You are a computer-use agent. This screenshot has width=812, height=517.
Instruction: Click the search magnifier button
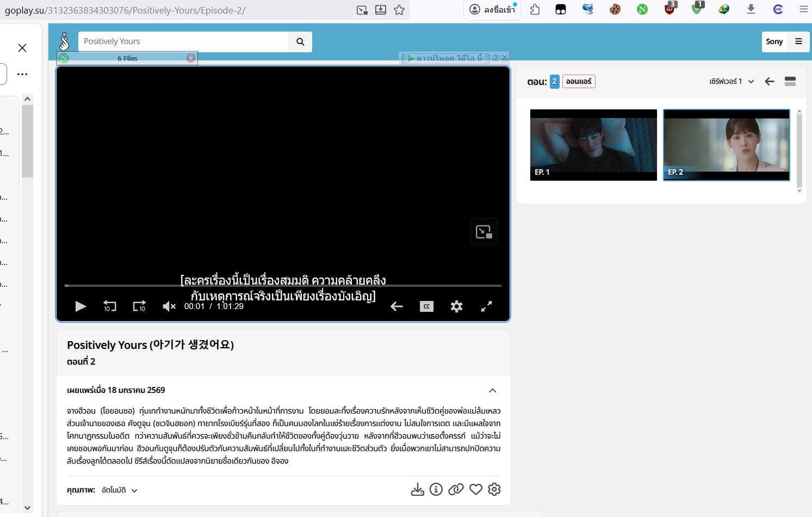point(300,42)
